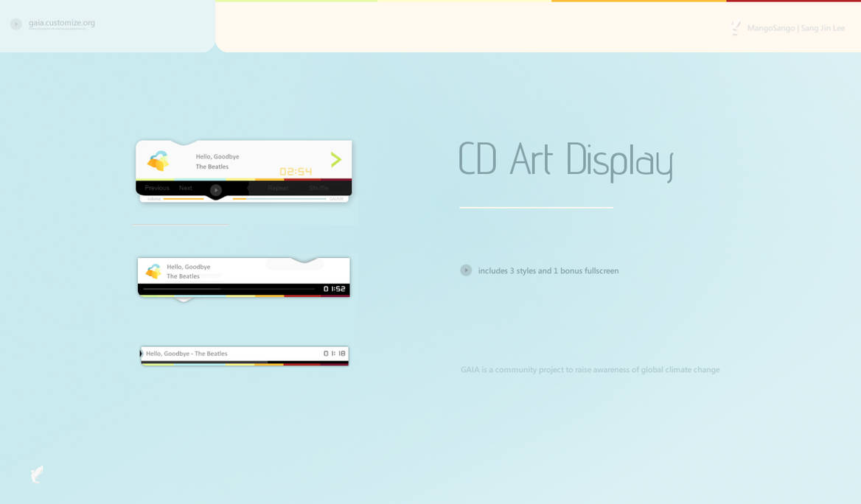Select the green arrow on the top player
Image resolution: width=861 pixels, height=504 pixels.
[336, 158]
